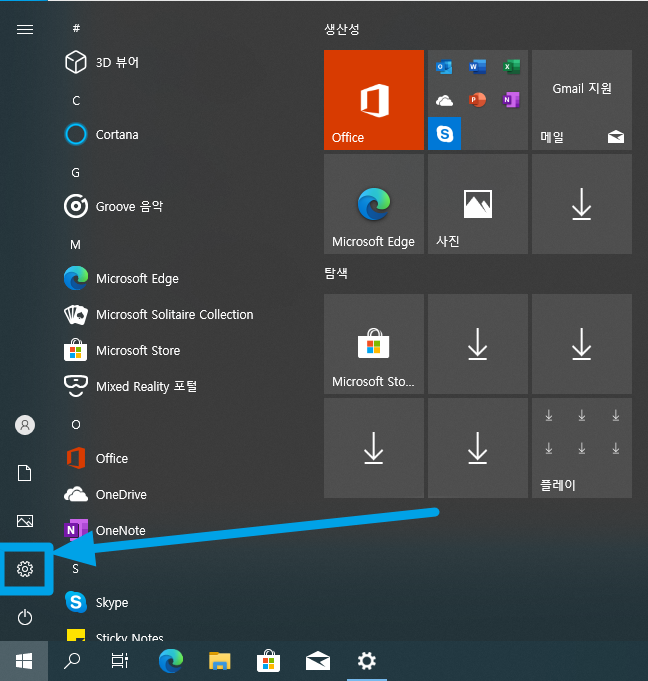Open OneNote icon in tile group

(511, 100)
